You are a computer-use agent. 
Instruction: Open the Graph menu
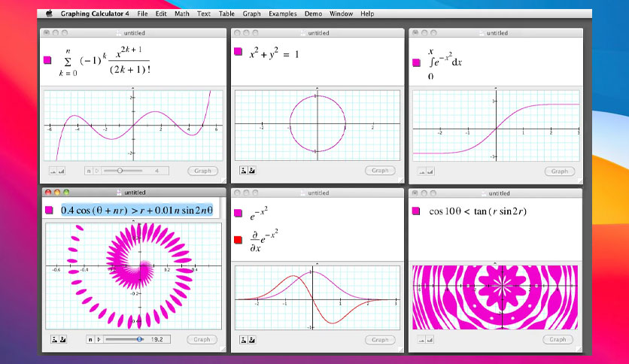pyautogui.click(x=251, y=14)
